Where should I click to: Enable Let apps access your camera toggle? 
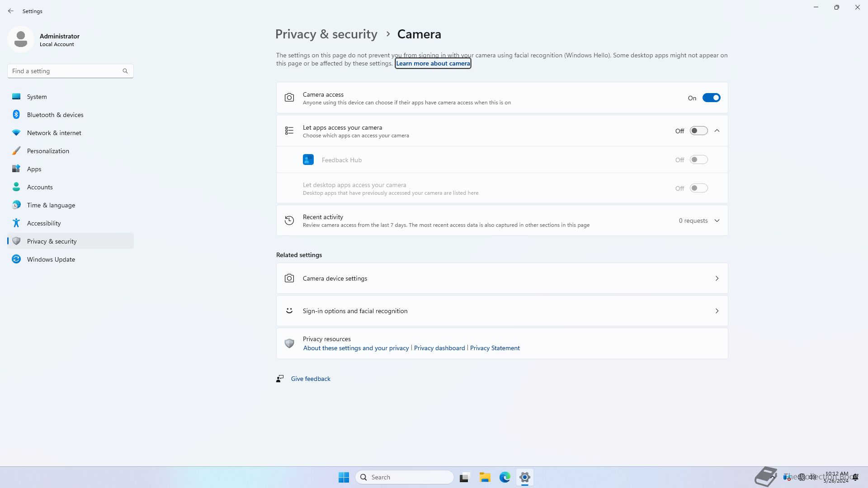tap(698, 131)
